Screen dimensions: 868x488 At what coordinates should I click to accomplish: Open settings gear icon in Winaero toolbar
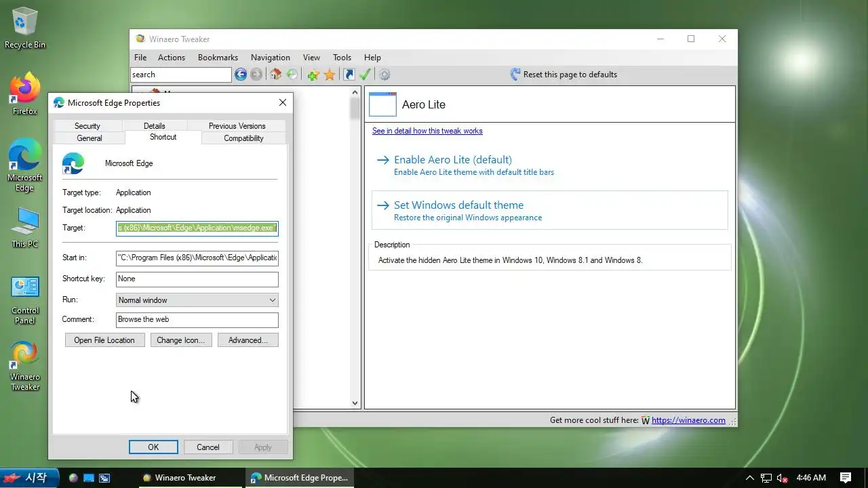tap(384, 75)
